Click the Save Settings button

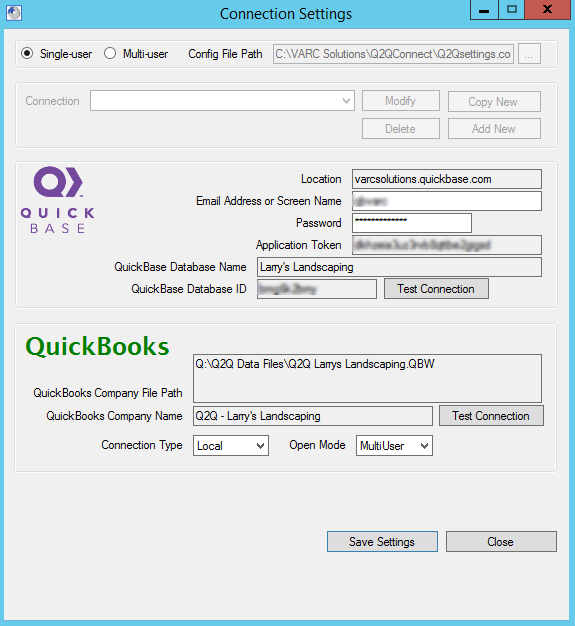point(382,542)
